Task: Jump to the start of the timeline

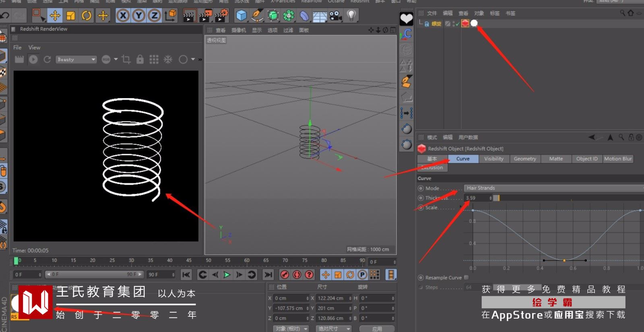Action: point(186,275)
